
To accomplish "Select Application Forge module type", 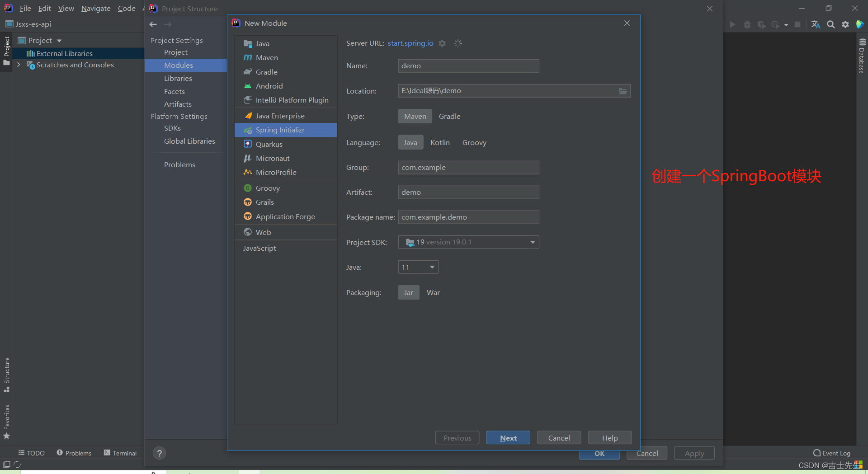I will [x=286, y=216].
